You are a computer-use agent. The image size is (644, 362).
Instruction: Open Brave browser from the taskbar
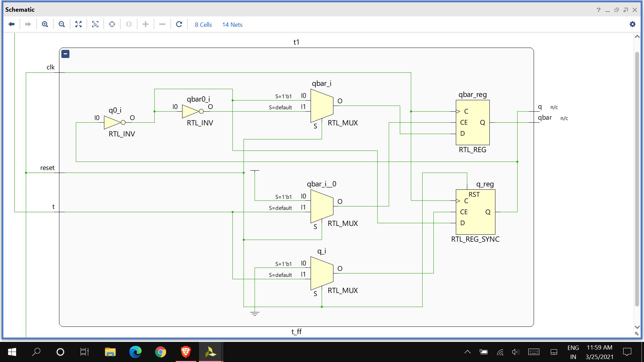(x=186, y=352)
